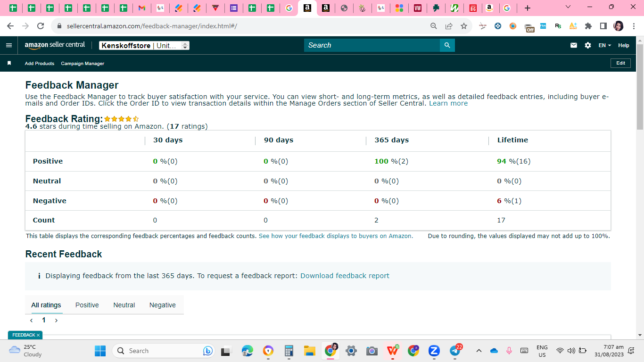
Task: Click the 365 days positive value 100 %(2)
Action: pos(391,161)
